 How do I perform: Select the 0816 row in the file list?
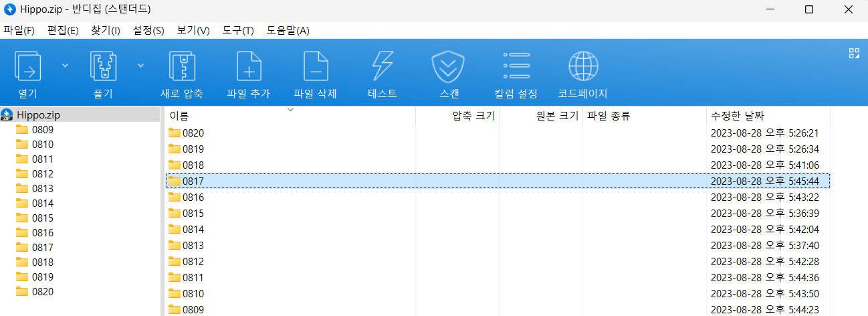pyautogui.click(x=498, y=197)
